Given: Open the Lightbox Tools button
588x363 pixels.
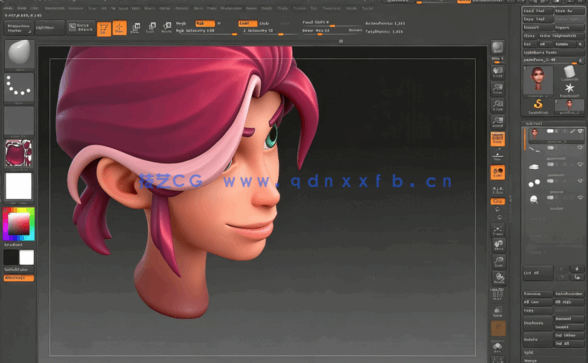Looking at the screenshot, I should (553, 52).
